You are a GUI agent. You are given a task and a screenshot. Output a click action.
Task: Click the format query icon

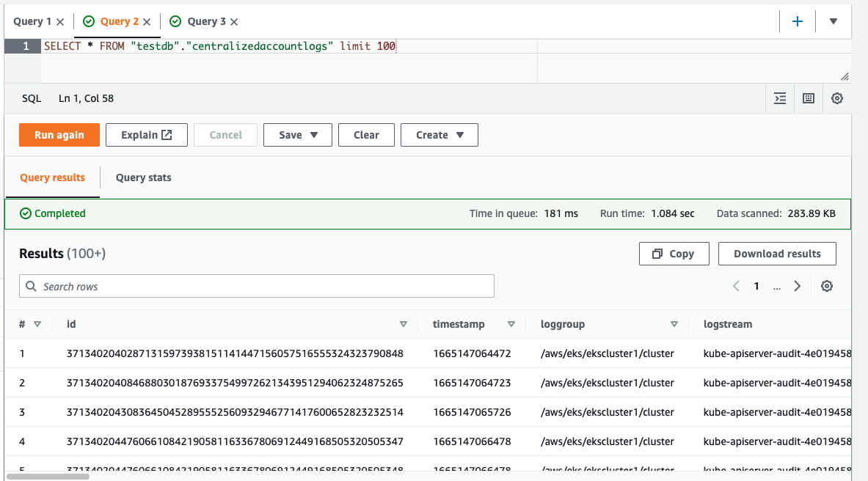(780, 98)
